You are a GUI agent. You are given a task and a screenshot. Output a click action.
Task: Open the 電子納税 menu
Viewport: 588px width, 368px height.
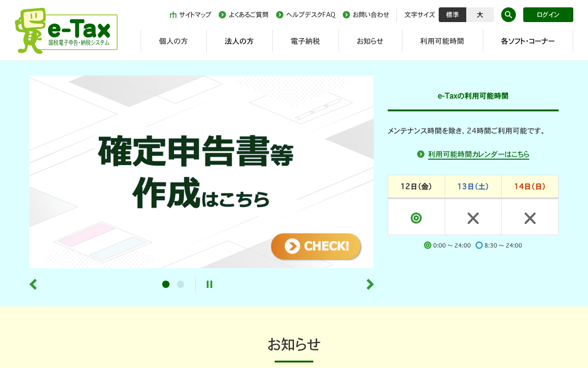[x=305, y=41]
